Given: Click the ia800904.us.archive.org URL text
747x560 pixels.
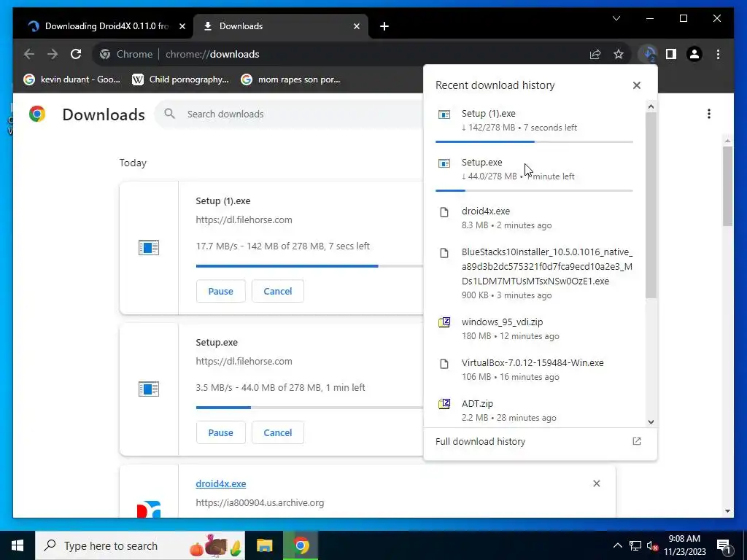Looking at the screenshot, I should 260,503.
